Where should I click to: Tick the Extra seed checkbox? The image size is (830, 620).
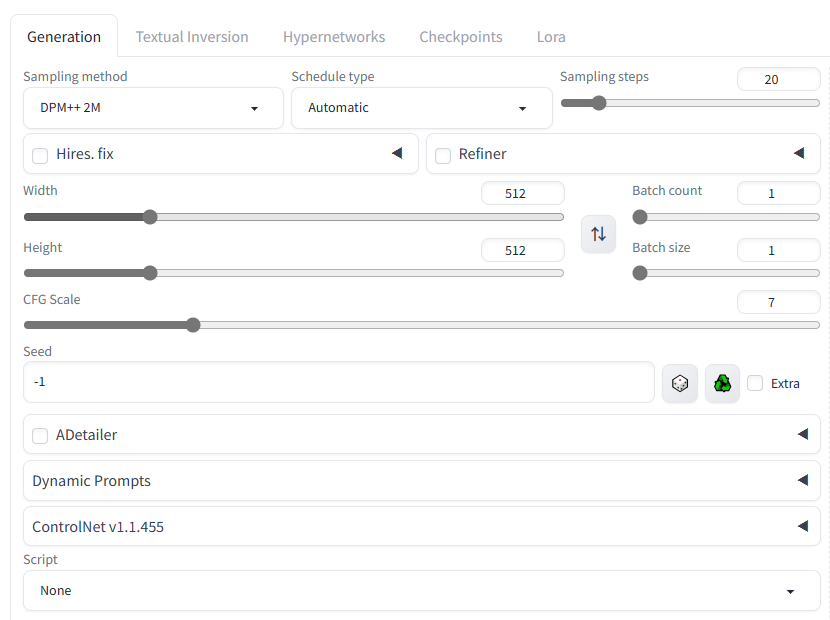(x=755, y=383)
